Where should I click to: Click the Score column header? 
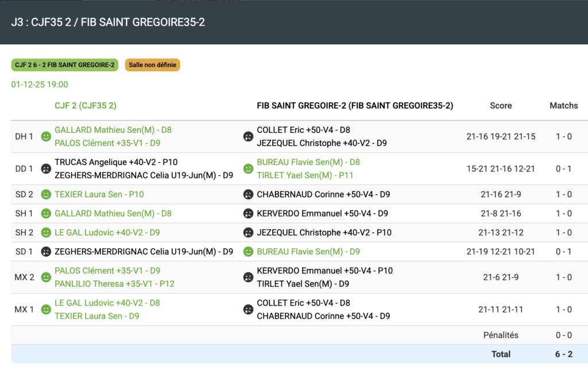click(500, 106)
